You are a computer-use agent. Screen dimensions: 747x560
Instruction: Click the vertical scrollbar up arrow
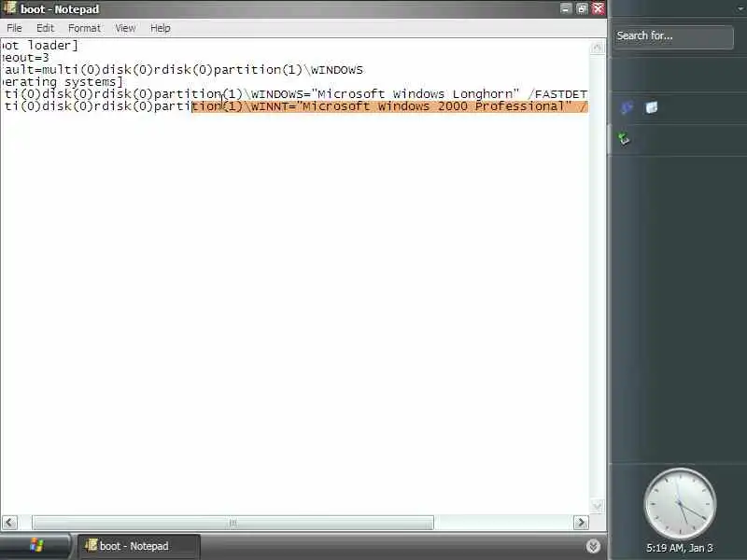(597, 47)
